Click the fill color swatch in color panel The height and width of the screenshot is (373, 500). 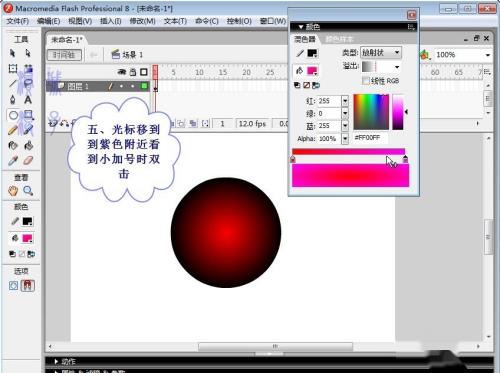pos(312,71)
